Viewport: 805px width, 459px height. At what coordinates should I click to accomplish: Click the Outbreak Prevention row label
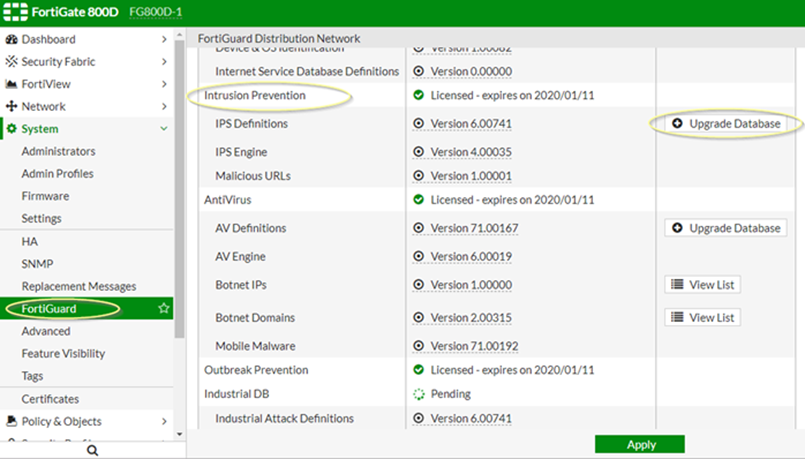(x=256, y=370)
